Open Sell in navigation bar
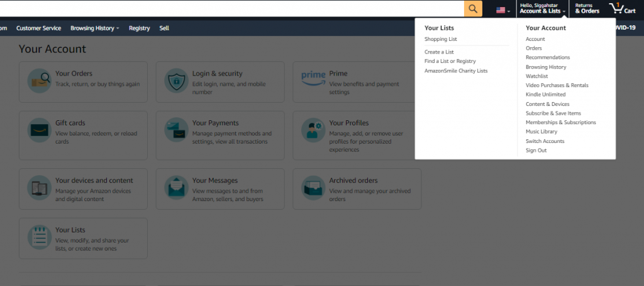The width and height of the screenshot is (644, 286). coord(164,28)
